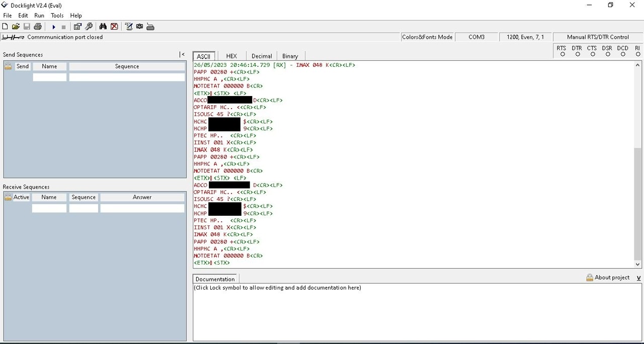Image resolution: width=644 pixels, height=344 pixels.
Task: Open the Edit menu
Action: (23, 16)
